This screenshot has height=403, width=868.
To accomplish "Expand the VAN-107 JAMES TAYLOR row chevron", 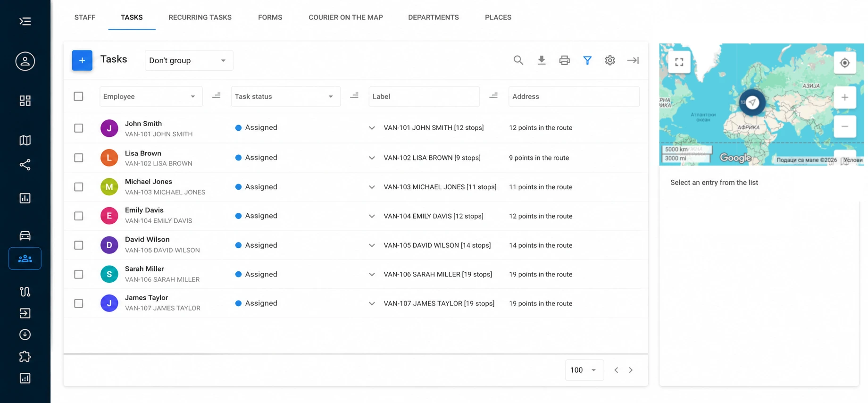I will 372,303.
